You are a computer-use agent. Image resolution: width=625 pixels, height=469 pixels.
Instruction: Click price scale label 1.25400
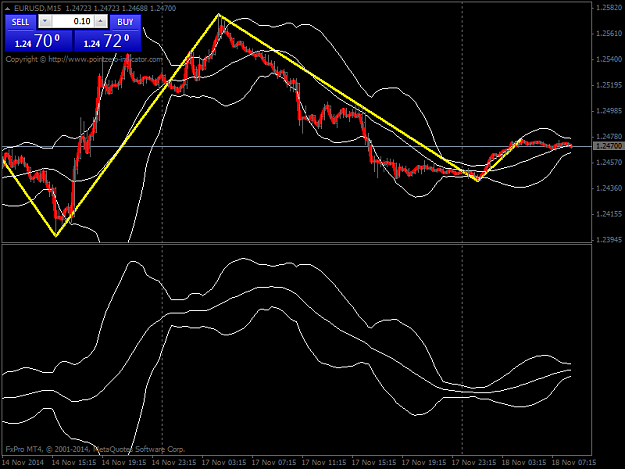click(609, 59)
